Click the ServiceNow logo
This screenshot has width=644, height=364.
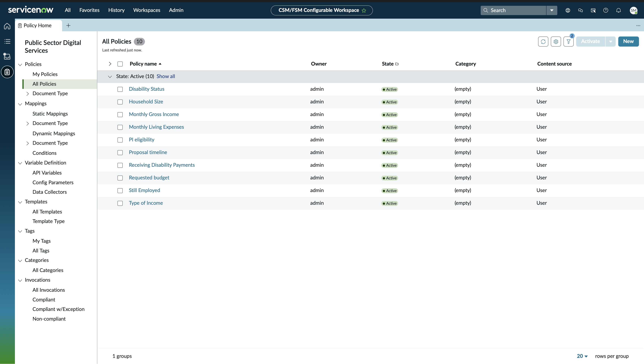[x=31, y=10]
